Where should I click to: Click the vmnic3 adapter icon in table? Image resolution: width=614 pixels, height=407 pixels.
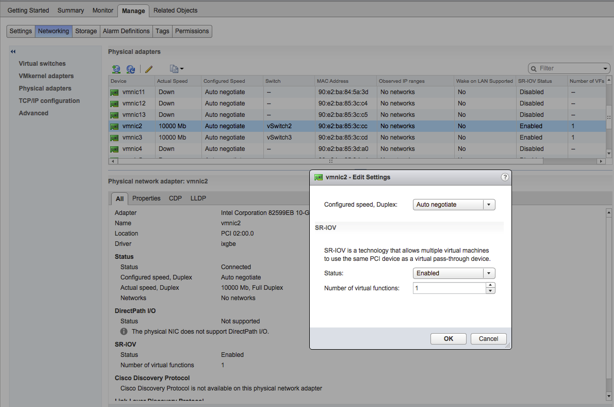(114, 138)
